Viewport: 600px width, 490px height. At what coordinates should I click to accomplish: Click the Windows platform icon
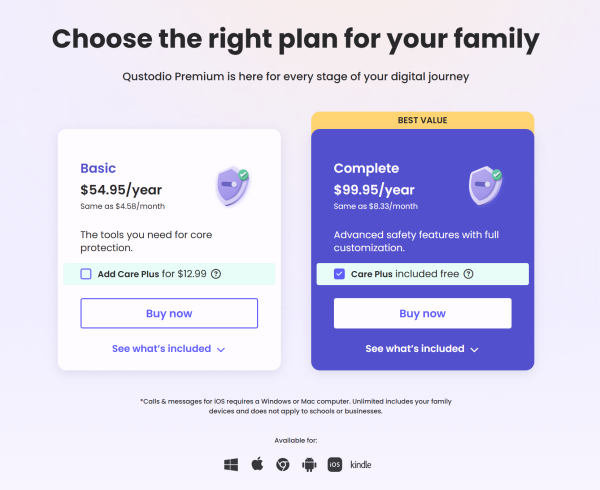click(231, 465)
